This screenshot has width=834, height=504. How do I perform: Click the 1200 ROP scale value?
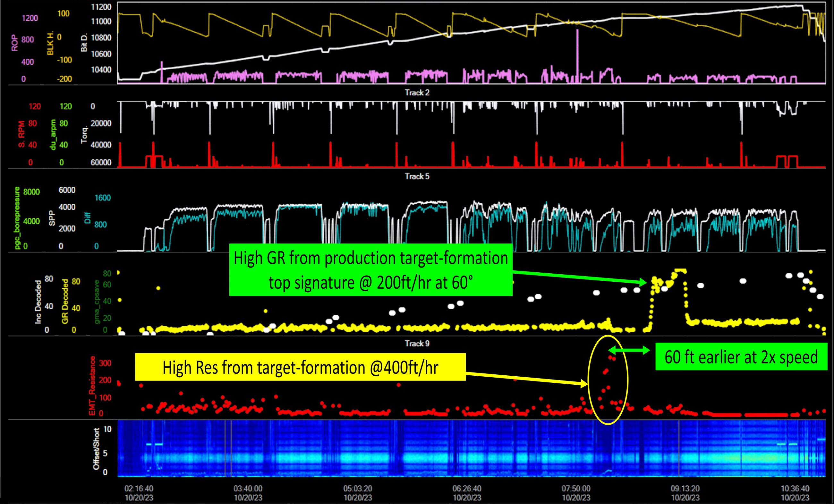click(x=30, y=18)
